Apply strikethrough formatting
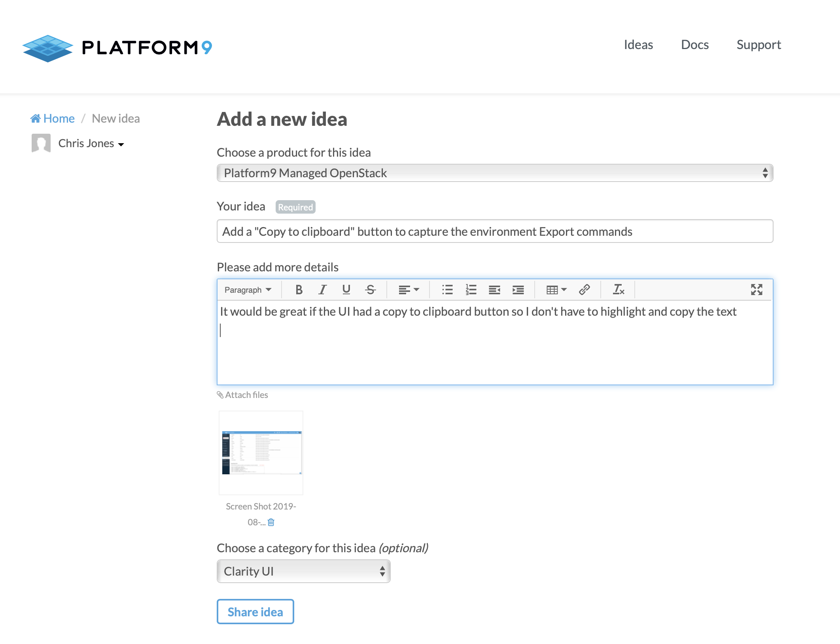 (370, 290)
